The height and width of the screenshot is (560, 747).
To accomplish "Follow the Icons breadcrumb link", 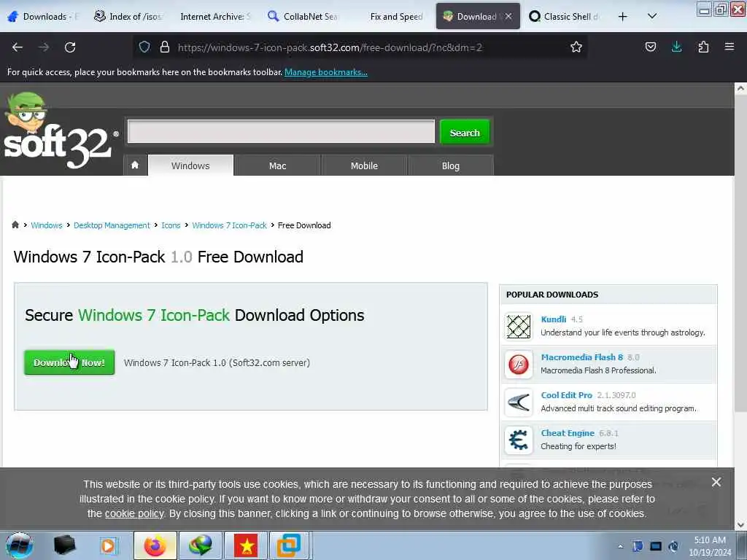I will (171, 225).
